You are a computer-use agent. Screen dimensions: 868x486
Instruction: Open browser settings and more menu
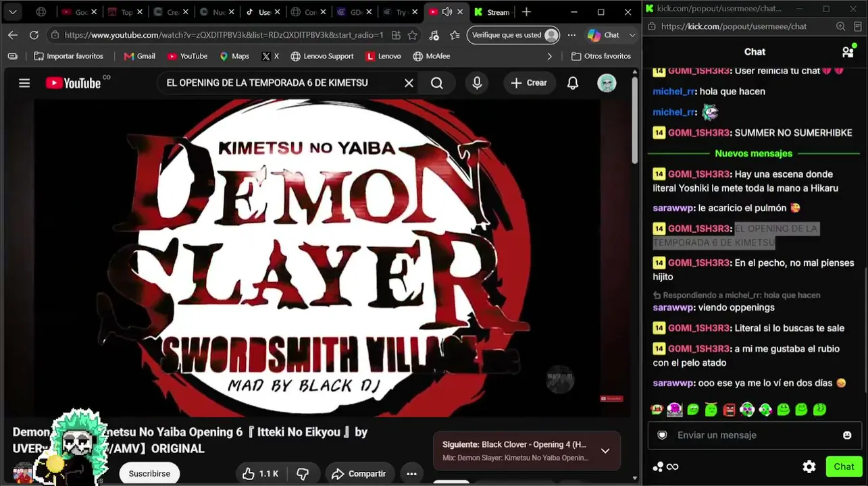(x=571, y=35)
